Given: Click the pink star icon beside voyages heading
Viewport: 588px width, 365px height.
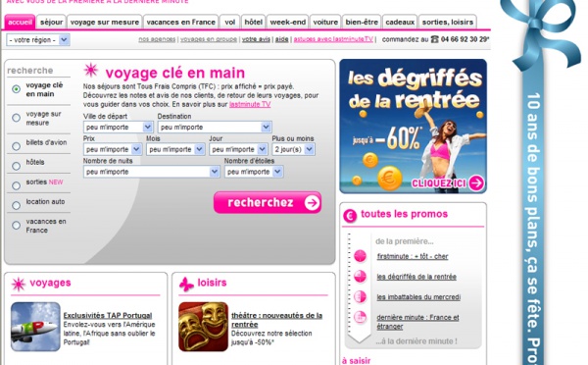Looking at the screenshot, I should click(19, 285).
